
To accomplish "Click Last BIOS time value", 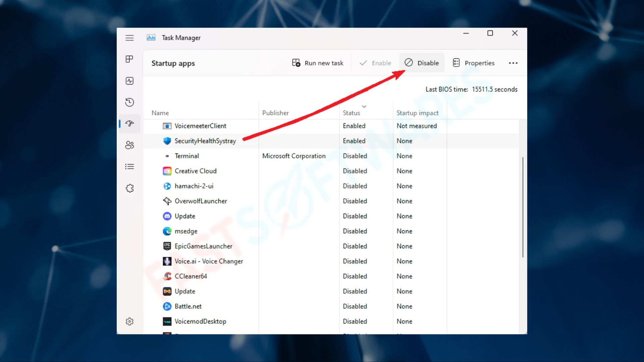I will pyautogui.click(x=494, y=89).
